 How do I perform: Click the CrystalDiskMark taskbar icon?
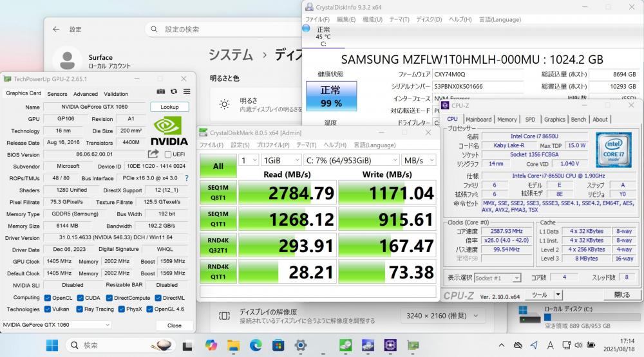pos(345,345)
